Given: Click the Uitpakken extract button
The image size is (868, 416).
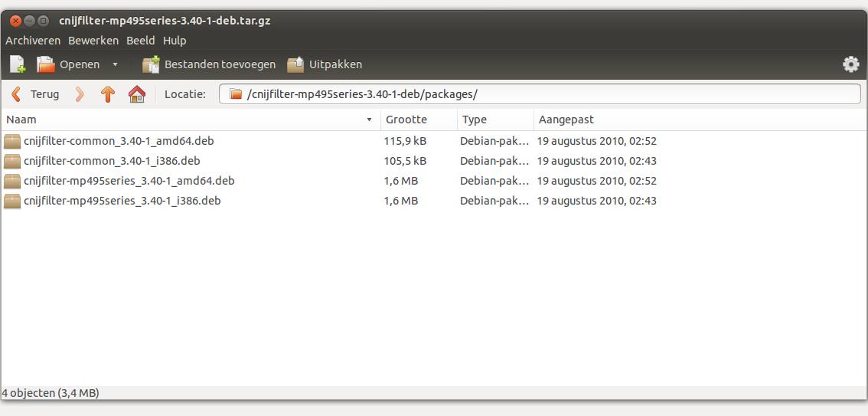Looking at the screenshot, I should tap(325, 64).
